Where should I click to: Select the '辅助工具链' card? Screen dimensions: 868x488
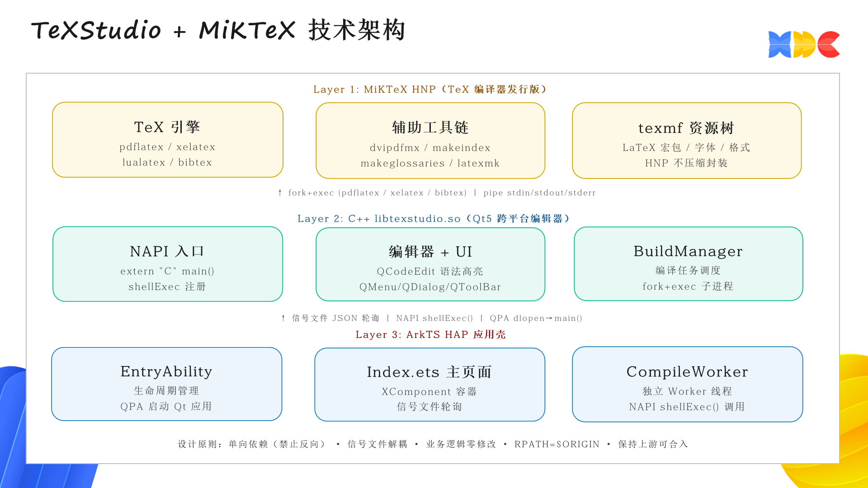pos(430,141)
